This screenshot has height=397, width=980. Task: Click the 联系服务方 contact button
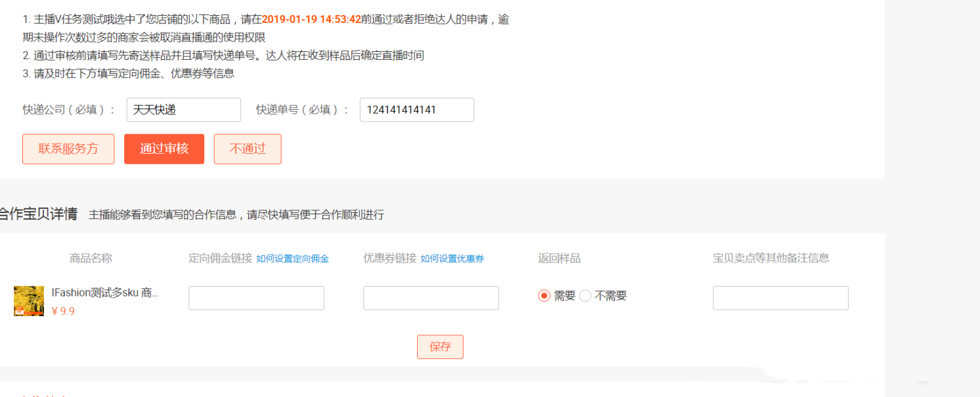(68, 149)
